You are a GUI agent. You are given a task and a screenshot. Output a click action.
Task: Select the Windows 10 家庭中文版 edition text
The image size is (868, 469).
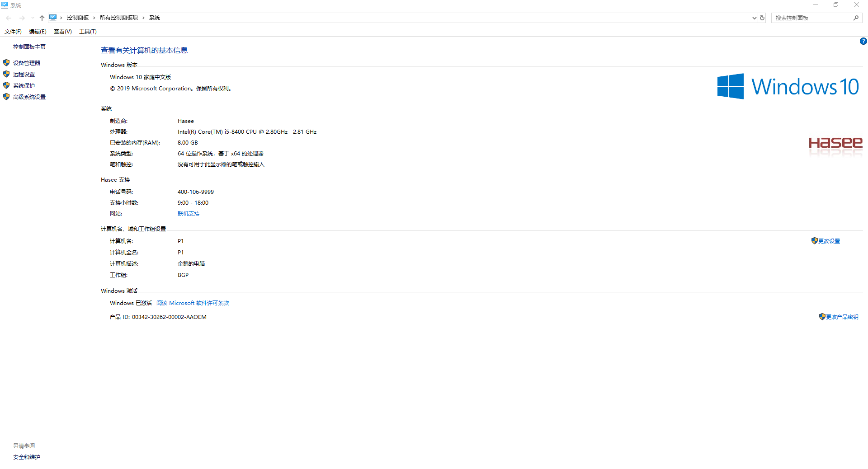click(x=140, y=77)
